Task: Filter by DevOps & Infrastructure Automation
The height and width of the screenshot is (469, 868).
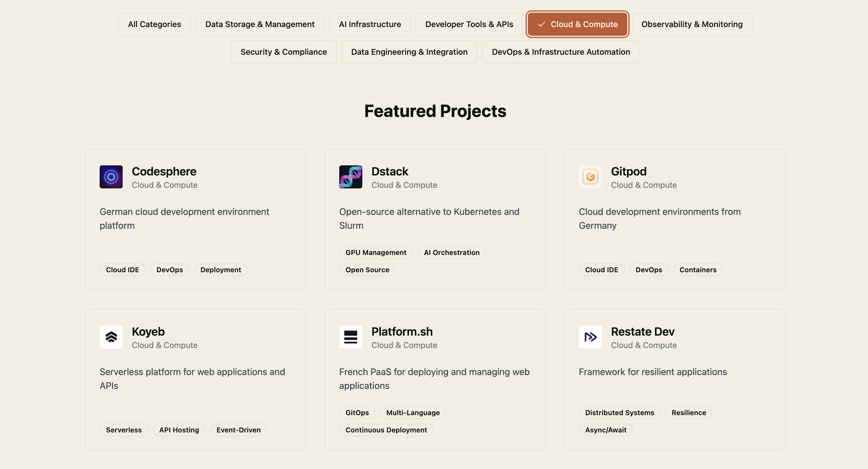Action: (561, 52)
